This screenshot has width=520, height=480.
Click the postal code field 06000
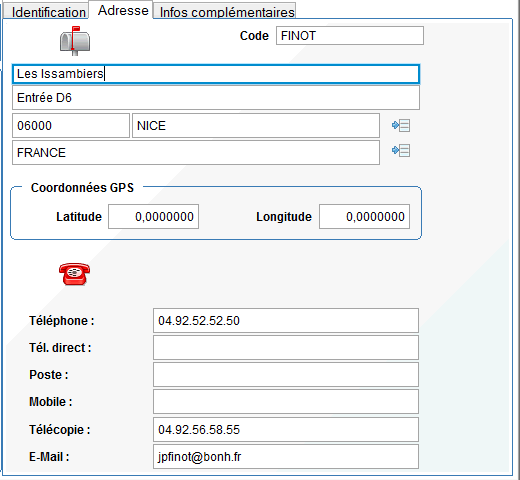point(71,126)
